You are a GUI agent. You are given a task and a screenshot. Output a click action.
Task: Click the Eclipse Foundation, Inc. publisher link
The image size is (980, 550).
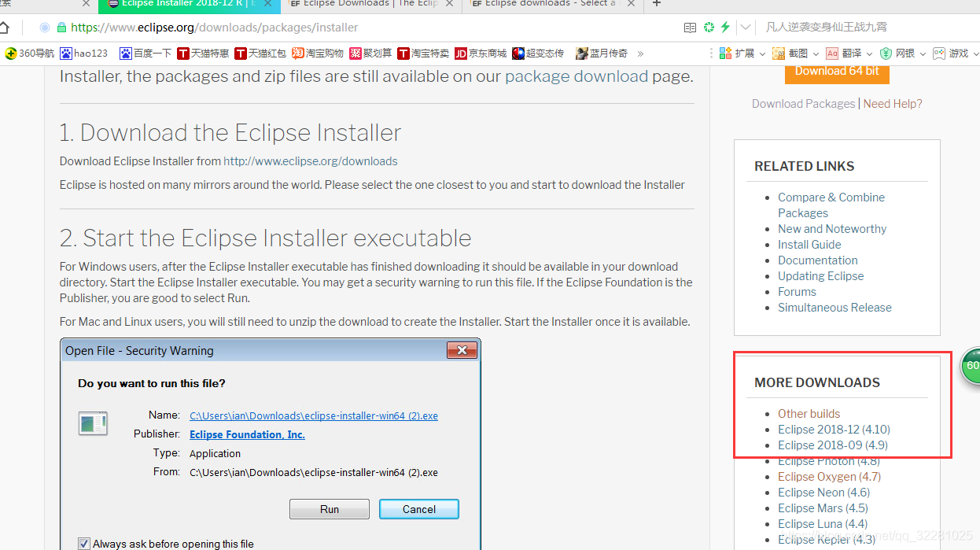pyautogui.click(x=247, y=434)
